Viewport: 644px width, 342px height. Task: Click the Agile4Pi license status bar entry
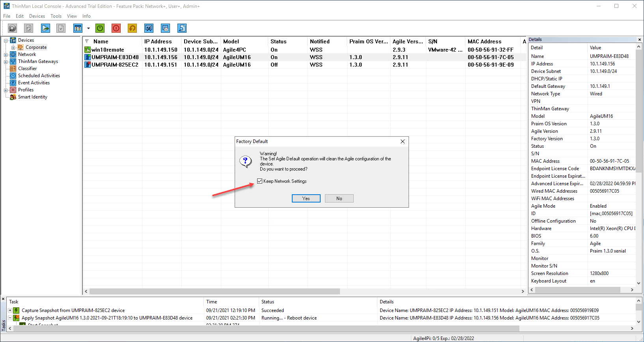coord(443,338)
